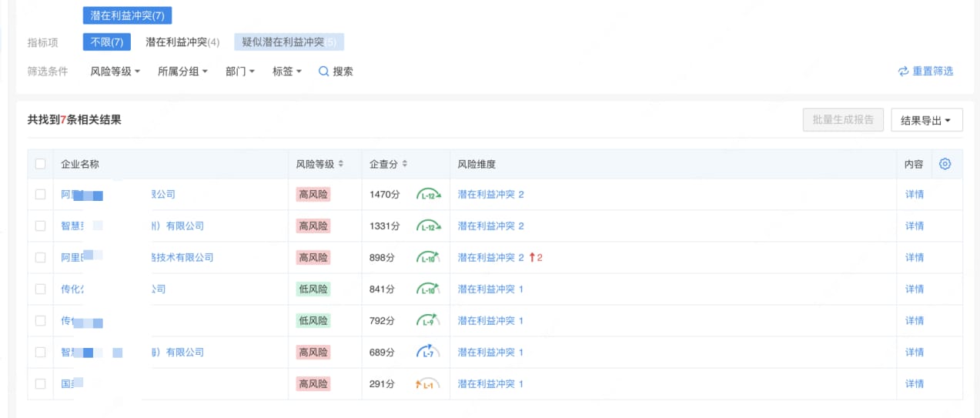The image size is (980, 418).
Task: Check the first row's checkbox (1470分)
Action: tap(41, 195)
